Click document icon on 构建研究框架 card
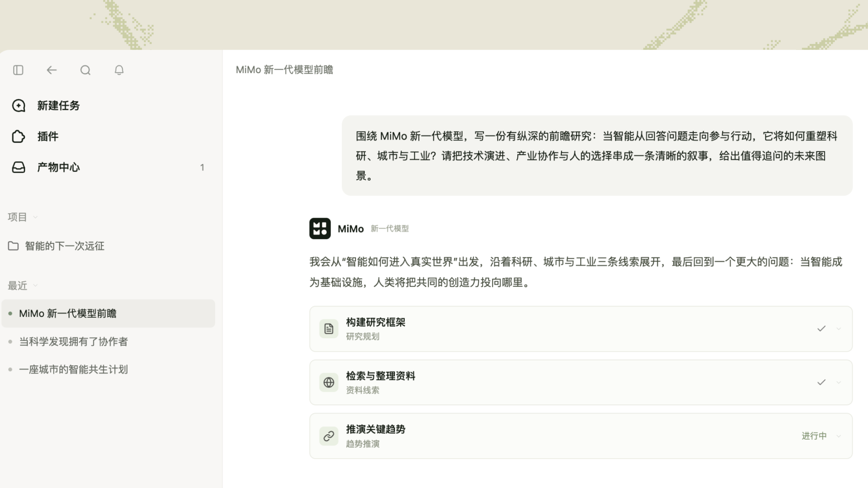Screen dimensions: 868x488 pos(329,329)
